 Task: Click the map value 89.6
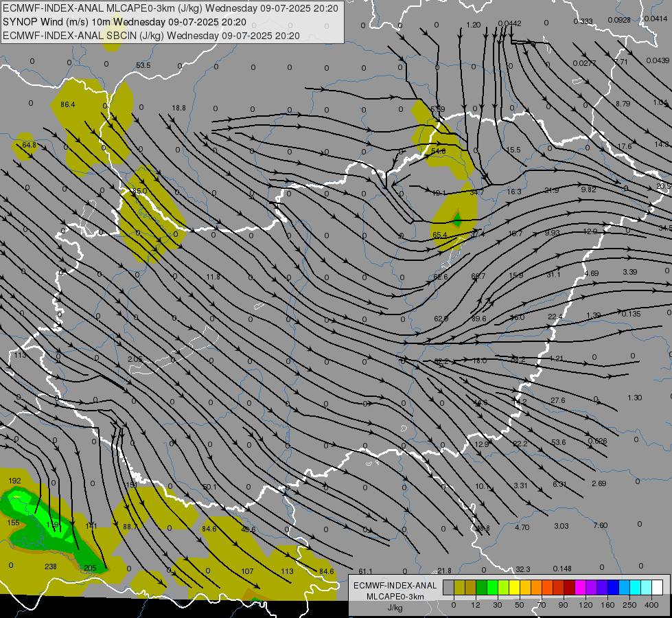click(478, 319)
